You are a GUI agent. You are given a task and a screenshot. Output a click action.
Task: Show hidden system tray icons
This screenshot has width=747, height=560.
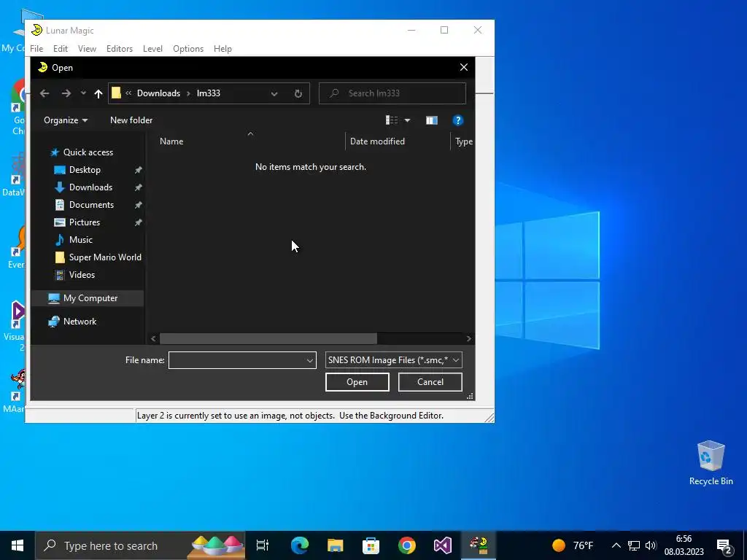pyautogui.click(x=616, y=545)
